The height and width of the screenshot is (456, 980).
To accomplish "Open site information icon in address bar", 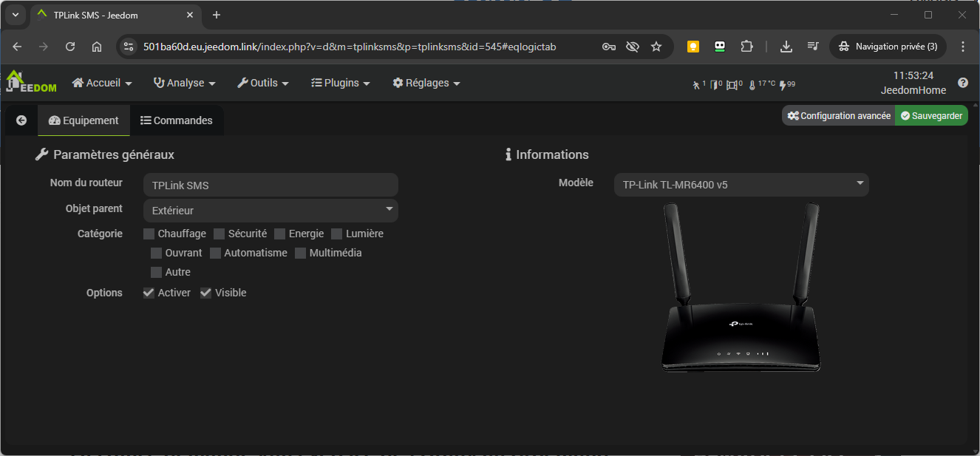I will coord(129,47).
